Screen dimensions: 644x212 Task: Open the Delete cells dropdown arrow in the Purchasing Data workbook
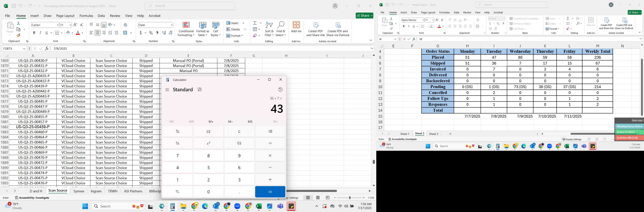point(245,29)
